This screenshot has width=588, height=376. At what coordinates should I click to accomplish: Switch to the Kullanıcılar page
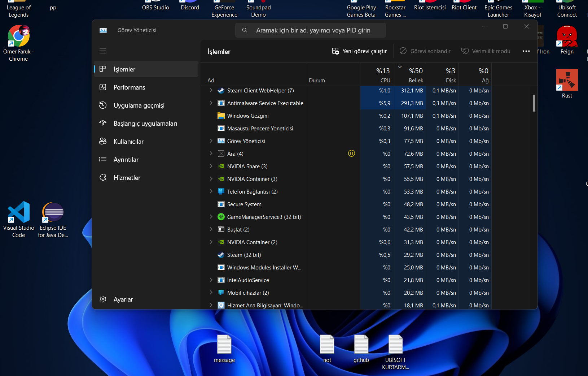(x=146, y=141)
